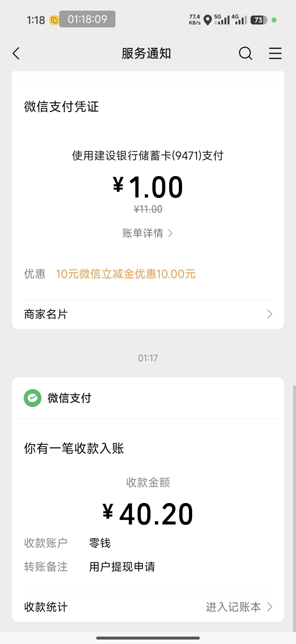This screenshot has height=644, width=296.
Task: Tap the battery indicator showing 73
Action: pyautogui.click(x=259, y=20)
